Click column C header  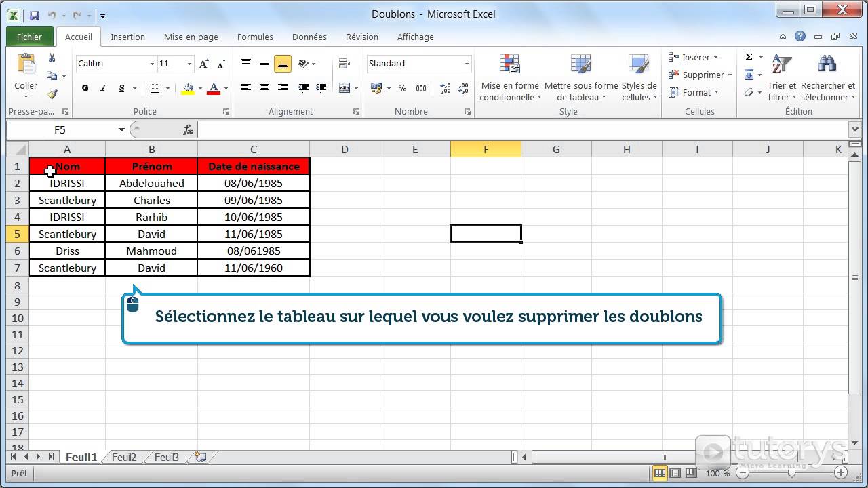tap(254, 150)
